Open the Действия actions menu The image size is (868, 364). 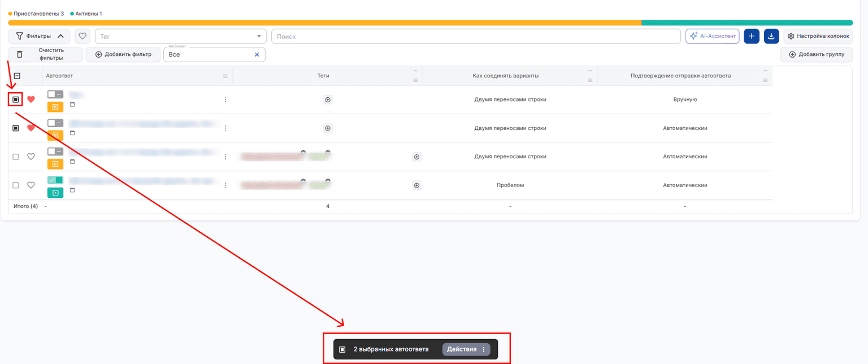coord(466,349)
